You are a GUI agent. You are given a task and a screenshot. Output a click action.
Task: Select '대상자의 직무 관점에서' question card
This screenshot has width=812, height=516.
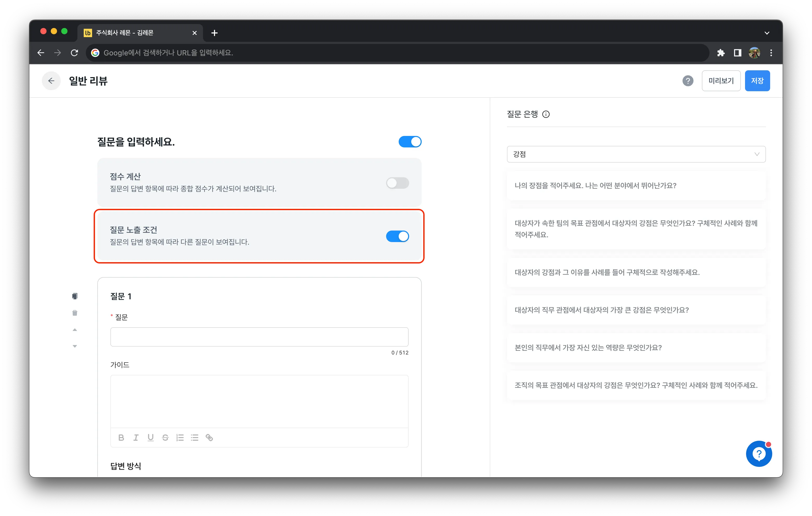(636, 310)
